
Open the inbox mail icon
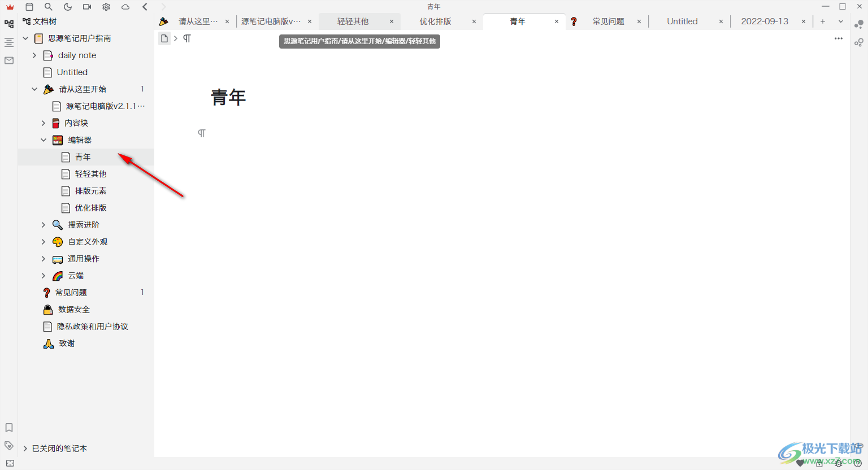8,60
